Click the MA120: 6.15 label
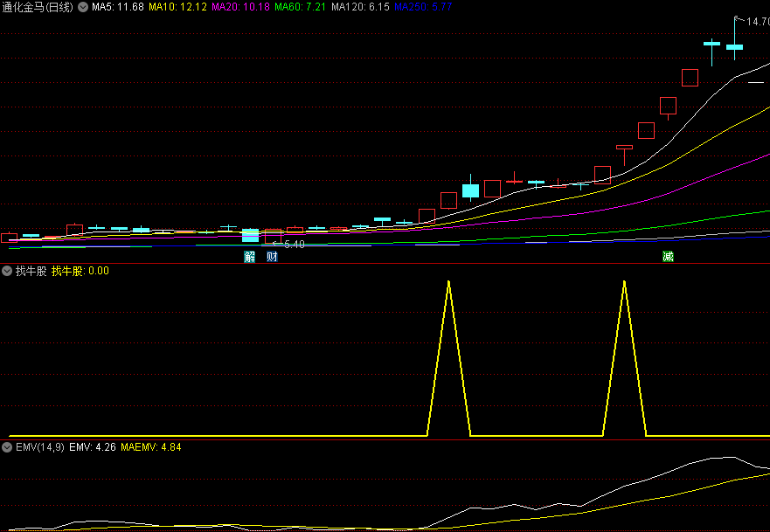The image size is (770, 532). tap(360, 7)
